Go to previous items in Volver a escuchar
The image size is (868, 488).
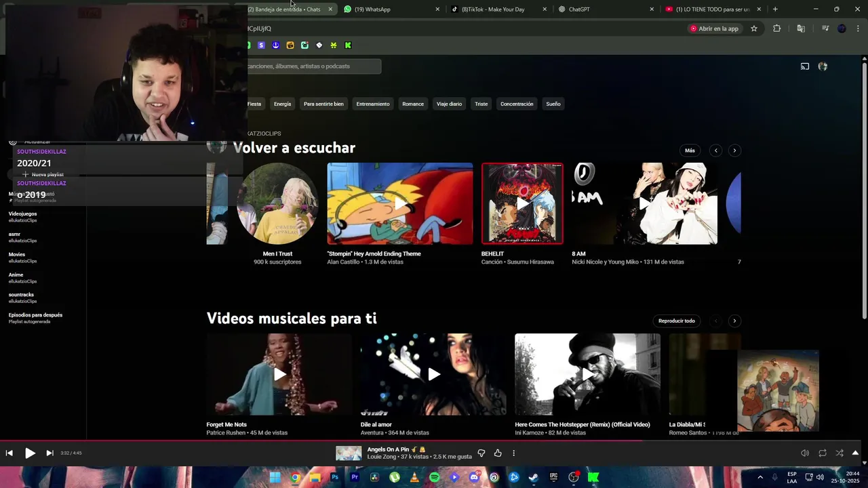pos(715,150)
